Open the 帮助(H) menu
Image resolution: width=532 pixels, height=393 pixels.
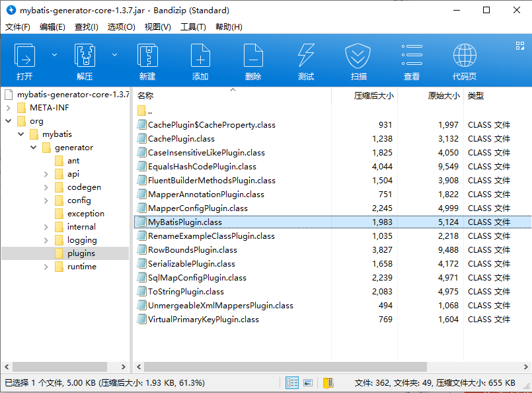coord(229,27)
